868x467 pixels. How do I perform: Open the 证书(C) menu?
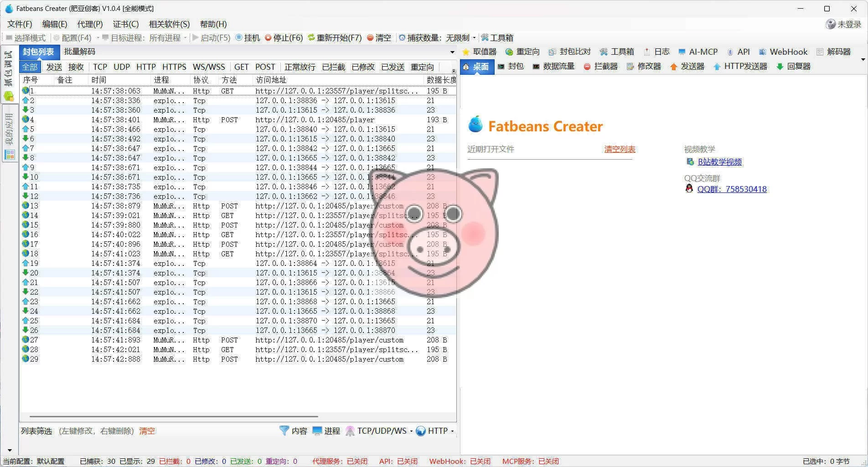[x=125, y=24]
